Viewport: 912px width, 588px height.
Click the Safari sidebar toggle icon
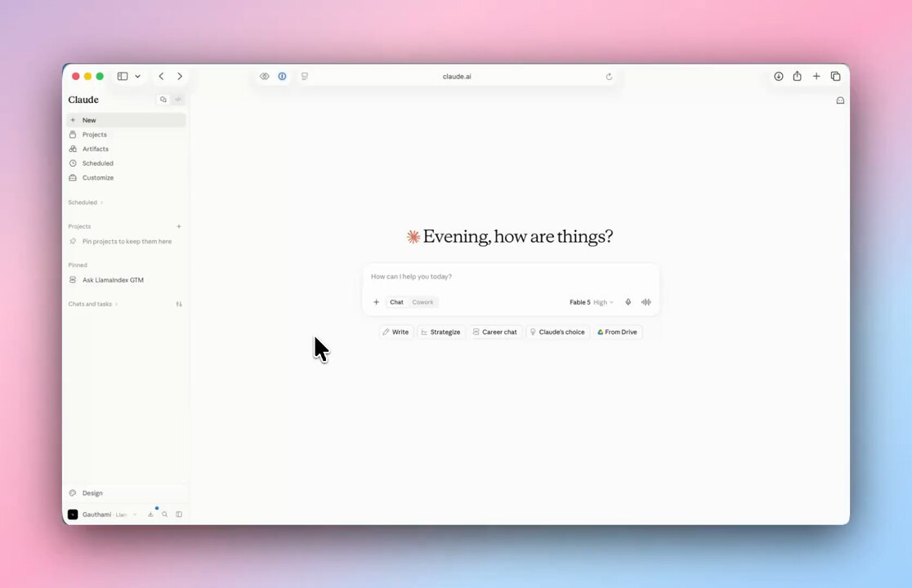[123, 76]
